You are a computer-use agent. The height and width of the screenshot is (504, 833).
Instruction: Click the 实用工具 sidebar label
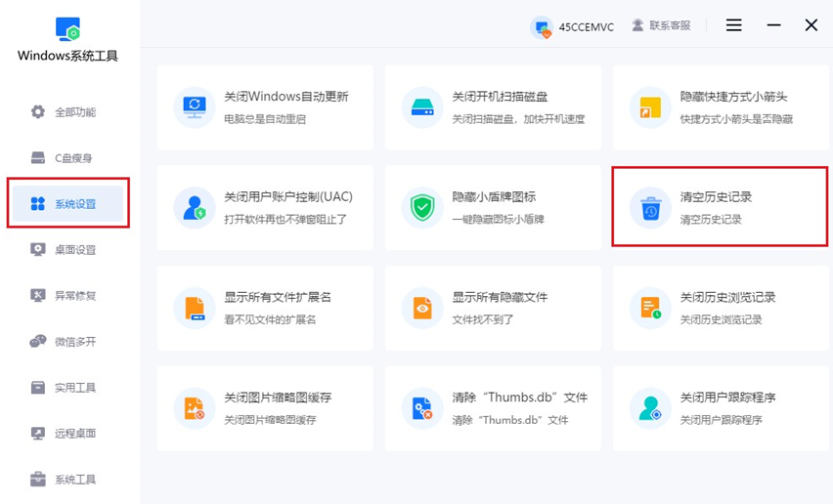(75, 388)
